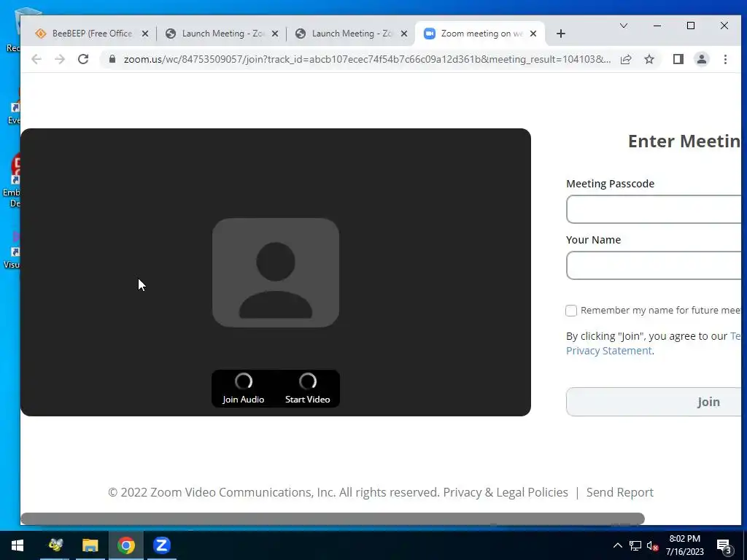Close the BeeBEEP tab
The image size is (747, 560).
[x=145, y=34]
